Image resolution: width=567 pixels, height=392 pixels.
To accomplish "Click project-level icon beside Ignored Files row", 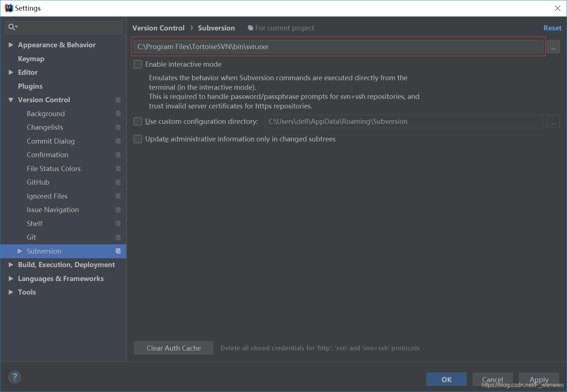I will pyautogui.click(x=118, y=196).
